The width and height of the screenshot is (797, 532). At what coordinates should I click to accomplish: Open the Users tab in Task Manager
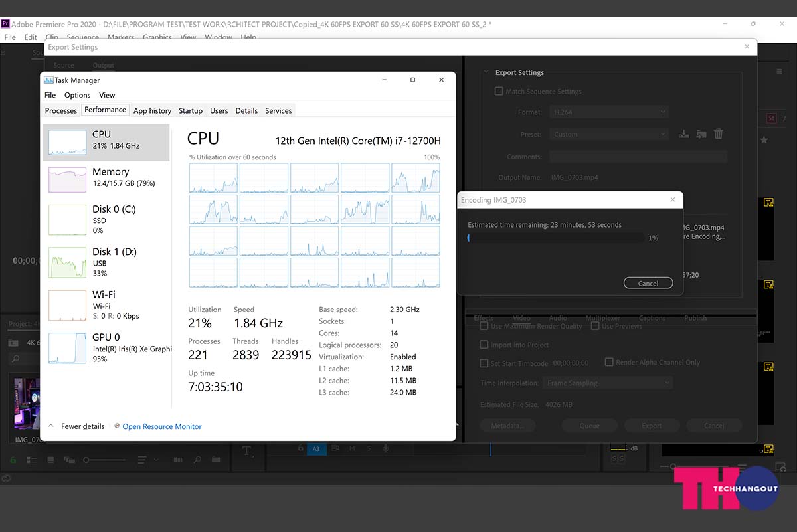219,110
